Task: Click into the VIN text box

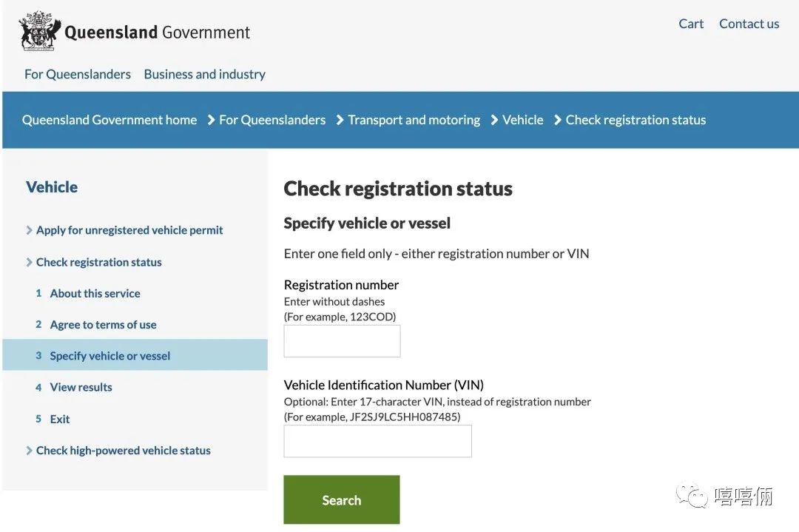Action: point(377,441)
